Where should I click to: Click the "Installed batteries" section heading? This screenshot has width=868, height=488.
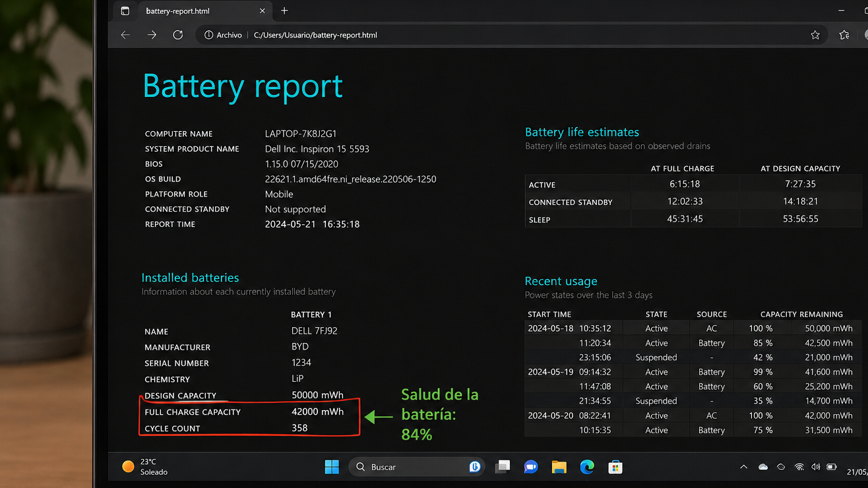click(190, 278)
